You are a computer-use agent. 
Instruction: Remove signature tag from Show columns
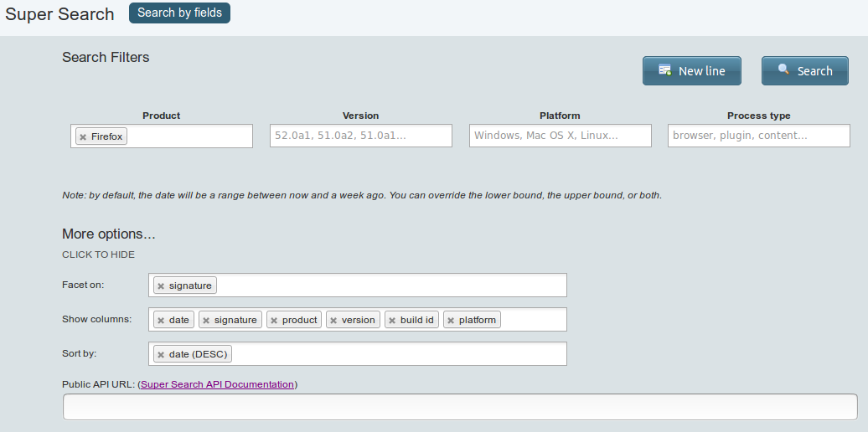206,321
